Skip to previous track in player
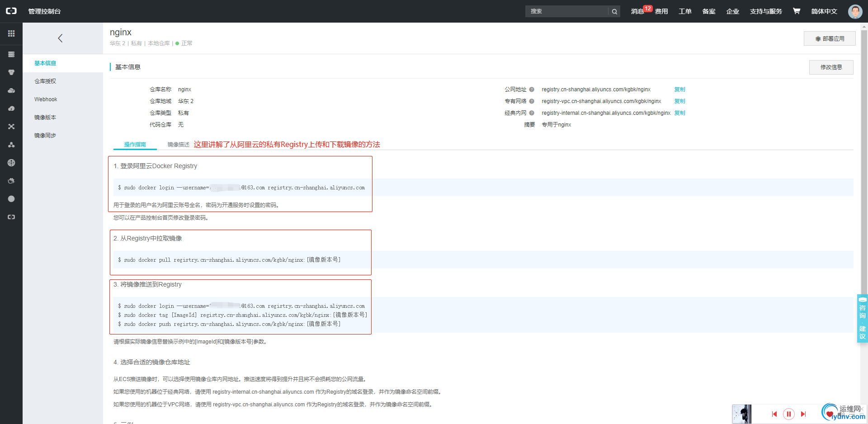Viewport: 868px width, 424px height. point(774,414)
